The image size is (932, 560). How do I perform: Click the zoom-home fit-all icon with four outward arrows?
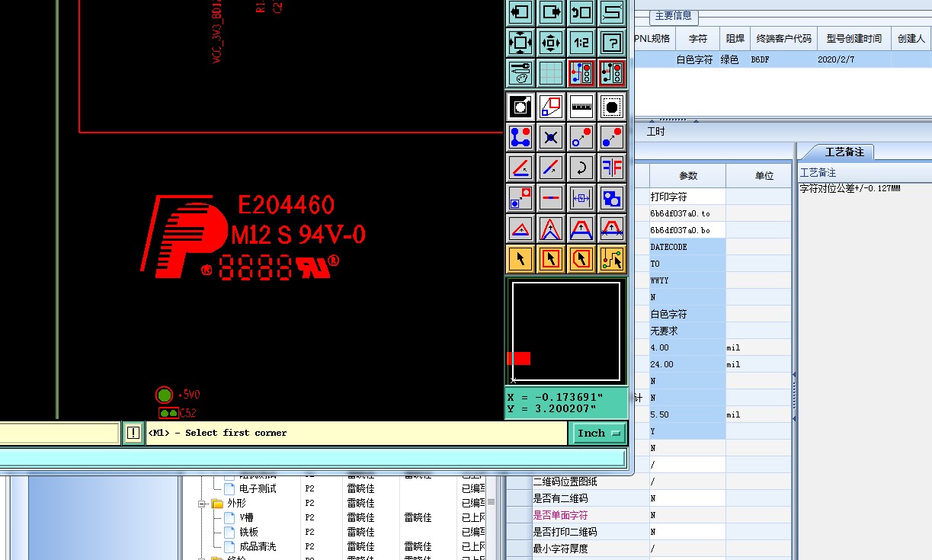[x=520, y=43]
